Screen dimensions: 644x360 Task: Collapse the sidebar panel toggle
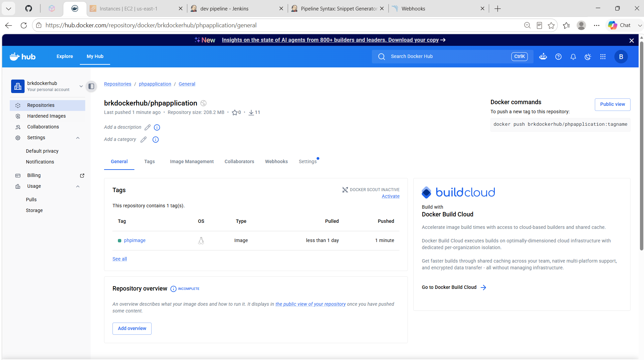(91, 86)
